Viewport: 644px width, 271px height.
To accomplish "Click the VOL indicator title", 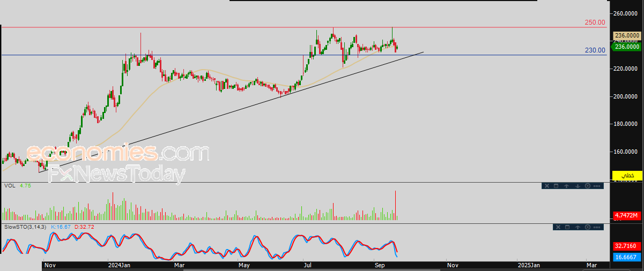I will click(9, 186).
